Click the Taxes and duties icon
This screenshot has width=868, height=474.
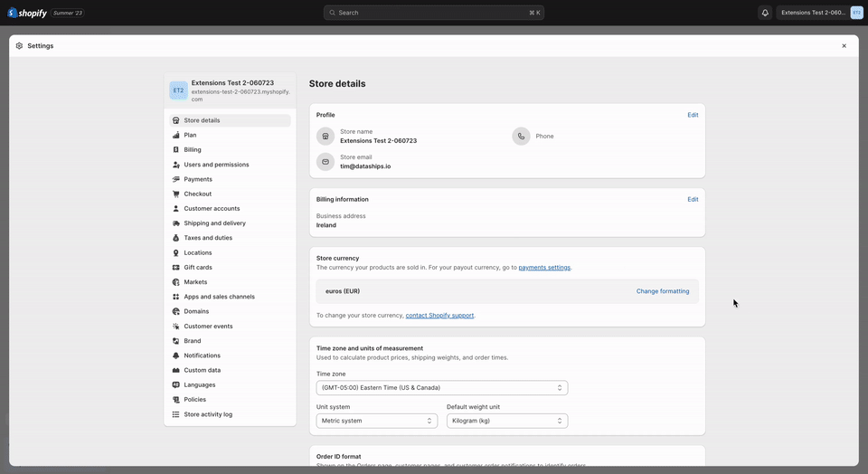(176, 238)
